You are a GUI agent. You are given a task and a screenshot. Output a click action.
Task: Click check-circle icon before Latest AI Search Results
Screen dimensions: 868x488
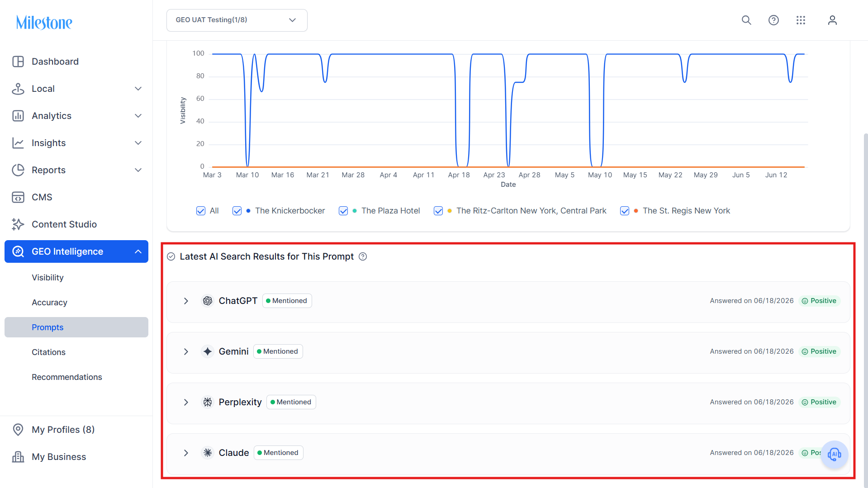point(171,256)
